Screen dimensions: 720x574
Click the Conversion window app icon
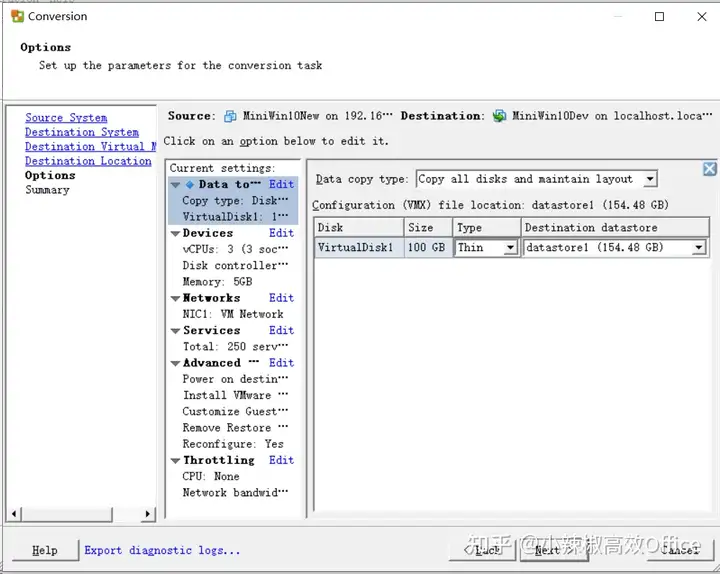17,16
